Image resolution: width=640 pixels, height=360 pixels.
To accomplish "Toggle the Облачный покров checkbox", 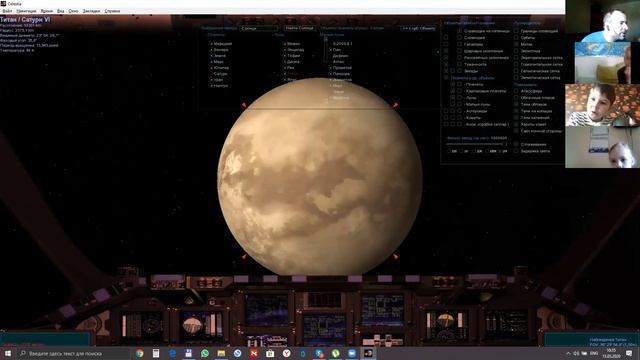I will (516, 98).
